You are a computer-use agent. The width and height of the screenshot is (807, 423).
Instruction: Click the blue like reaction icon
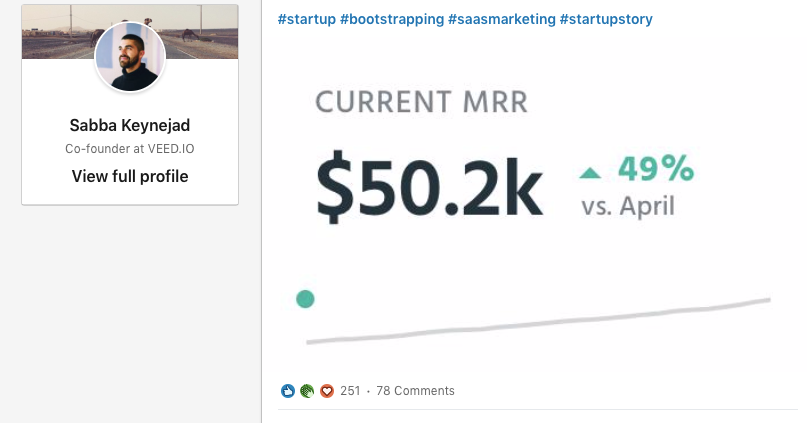click(x=288, y=391)
